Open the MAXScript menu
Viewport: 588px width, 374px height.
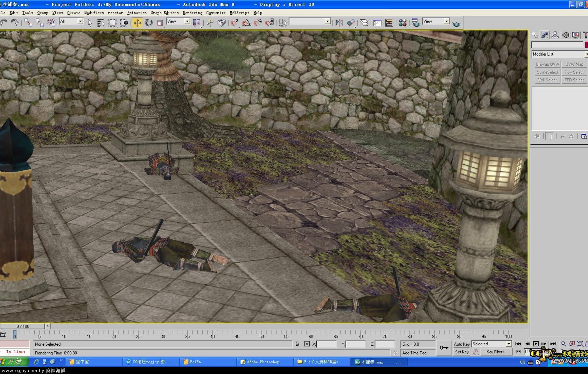pos(239,13)
